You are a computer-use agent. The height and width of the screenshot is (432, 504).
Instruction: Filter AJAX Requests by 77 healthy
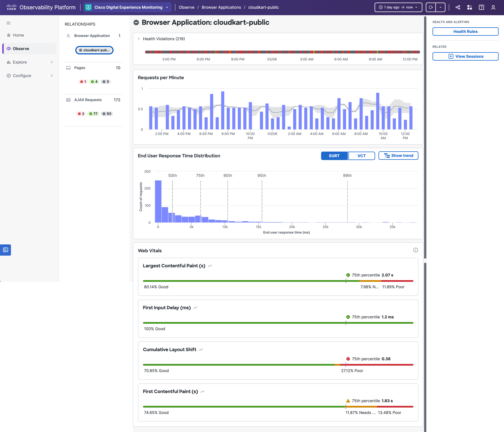93,114
